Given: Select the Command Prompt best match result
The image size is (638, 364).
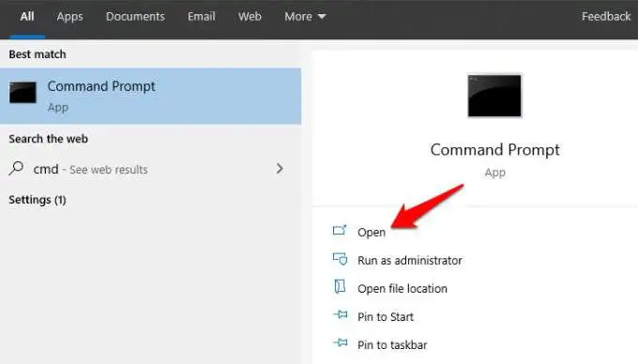Looking at the screenshot, I should click(x=150, y=96).
